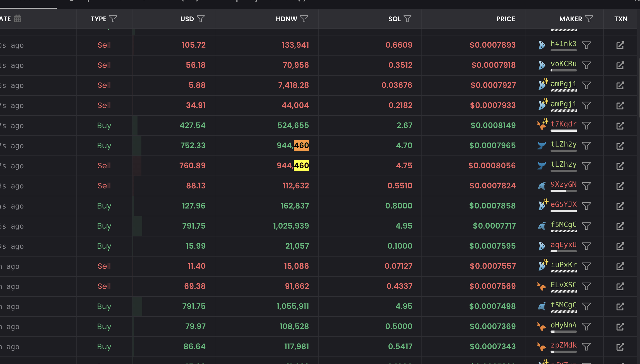The height and width of the screenshot is (364, 640).
Task: Click USD value 69.38
Action: 195,286
